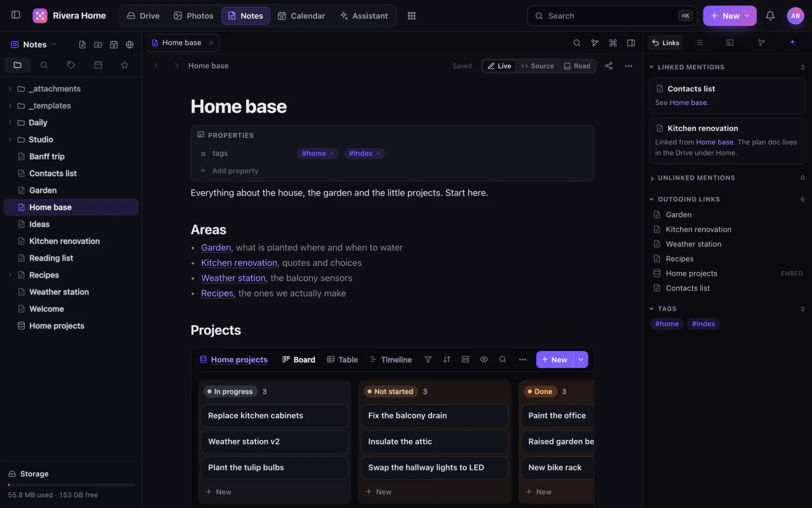This screenshot has width=812, height=508.
Task: Expand the Studio folder
Action: coord(10,140)
